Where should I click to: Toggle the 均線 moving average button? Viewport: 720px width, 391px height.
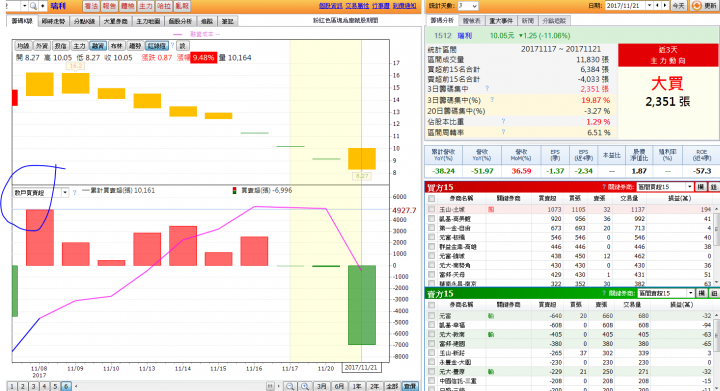coord(23,45)
